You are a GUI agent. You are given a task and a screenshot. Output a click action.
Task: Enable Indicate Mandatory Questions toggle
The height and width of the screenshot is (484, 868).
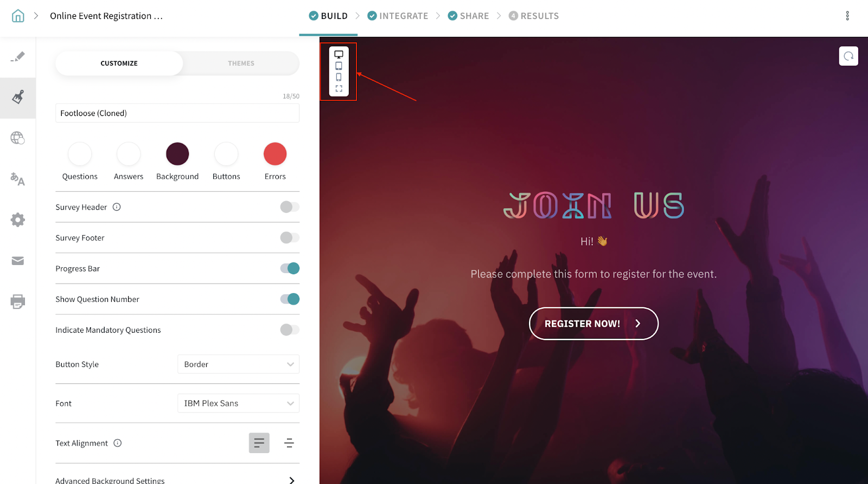pyautogui.click(x=290, y=330)
